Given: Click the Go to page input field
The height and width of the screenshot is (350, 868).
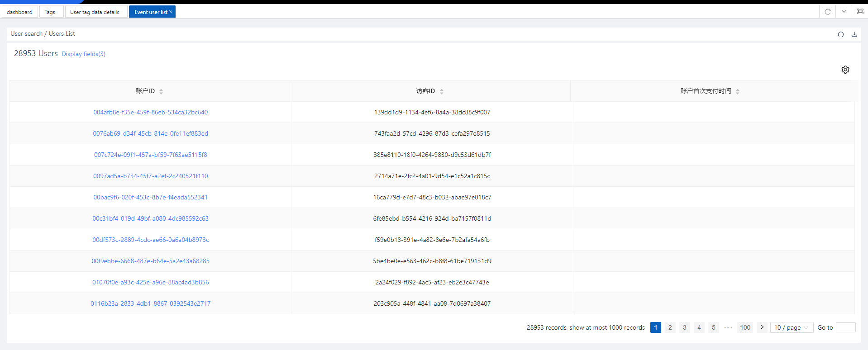Looking at the screenshot, I should (845, 327).
